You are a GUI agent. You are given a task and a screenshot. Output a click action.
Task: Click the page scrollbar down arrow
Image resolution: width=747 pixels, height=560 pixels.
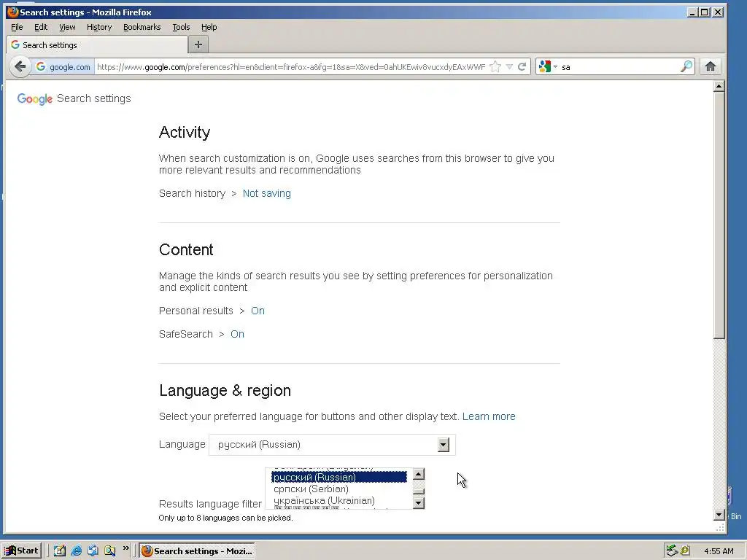coord(719,514)
